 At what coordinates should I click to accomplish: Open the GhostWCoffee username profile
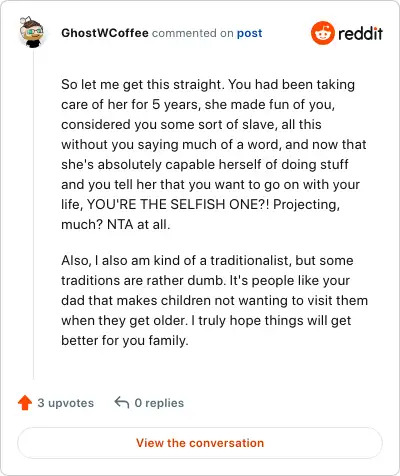point(105,33)
